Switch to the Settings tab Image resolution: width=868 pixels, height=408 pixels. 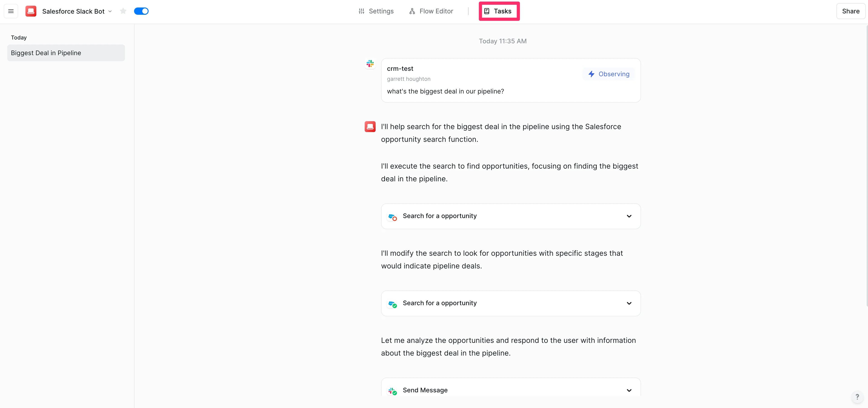(x=376, y=11)
